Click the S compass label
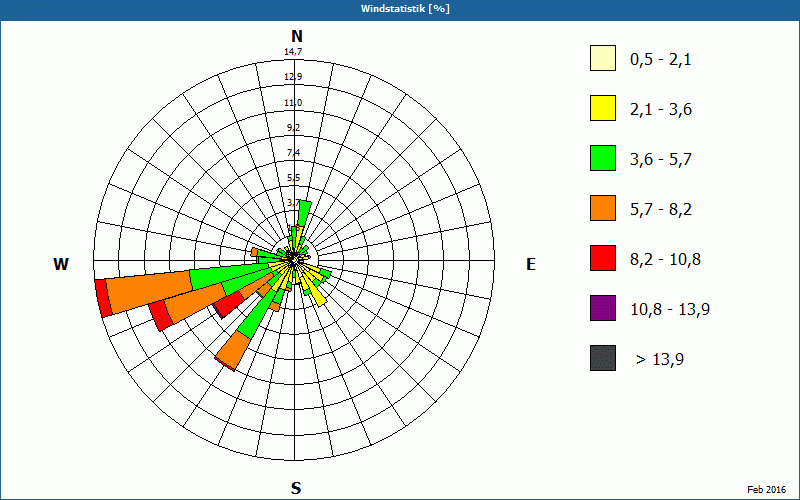Image resolution: width=800 pixels, height=500 pixels. (296, 488)
